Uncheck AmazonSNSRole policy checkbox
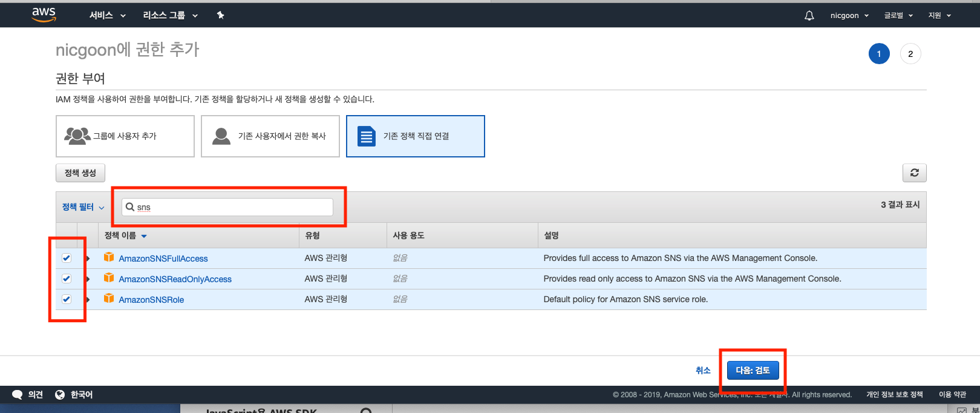Image resolution: width=980 pixels, height=413 pixels. coord(67,299)
